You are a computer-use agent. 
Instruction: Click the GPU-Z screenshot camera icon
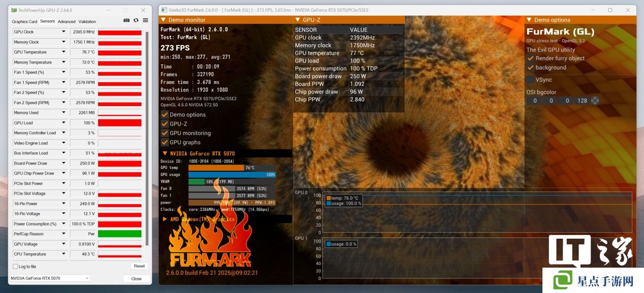pos(126,20)
